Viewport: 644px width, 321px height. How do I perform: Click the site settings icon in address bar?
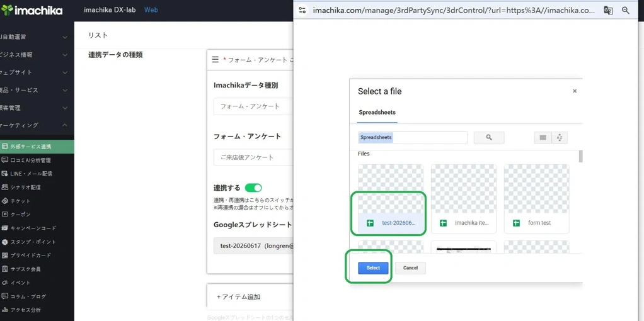(302, 10)
